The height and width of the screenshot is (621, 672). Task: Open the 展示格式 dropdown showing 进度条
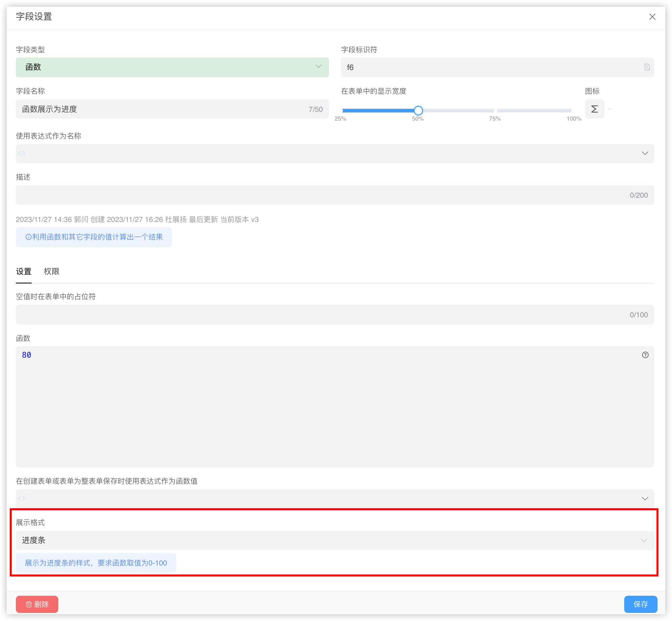pos(334,540)
